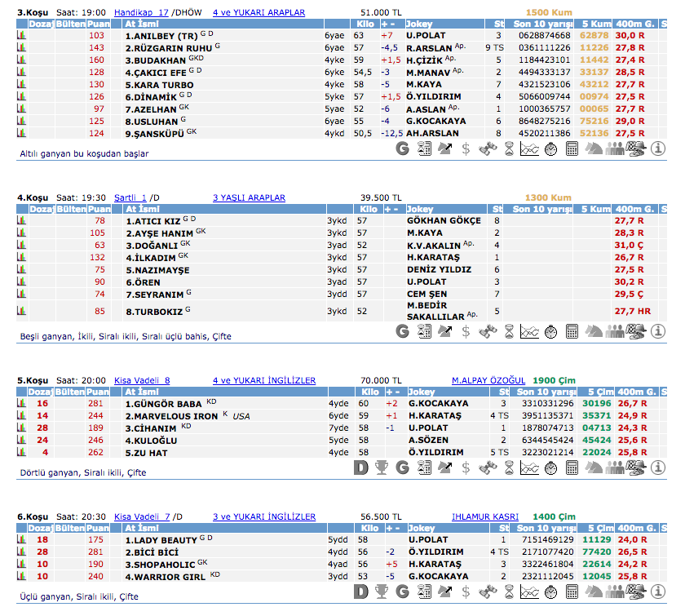Open bar chart icon beside GÜNGÖR BABA

tap(22, 403)
